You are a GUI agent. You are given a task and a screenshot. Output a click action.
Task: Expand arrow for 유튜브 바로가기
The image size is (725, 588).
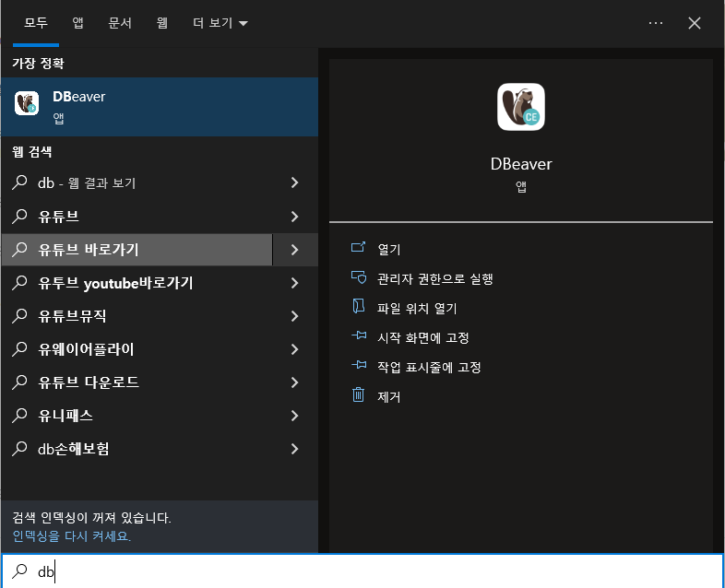pos(295,250)
